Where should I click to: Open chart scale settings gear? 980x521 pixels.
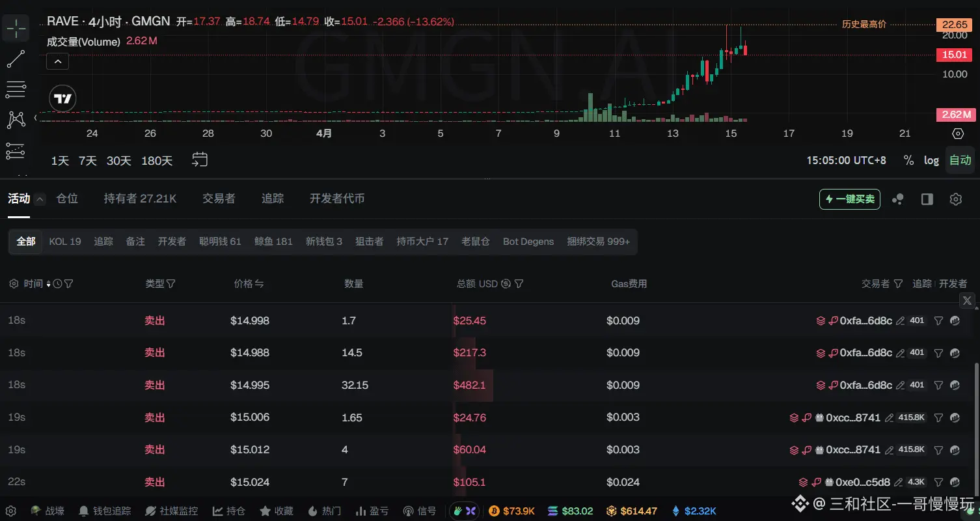point(957,134)
